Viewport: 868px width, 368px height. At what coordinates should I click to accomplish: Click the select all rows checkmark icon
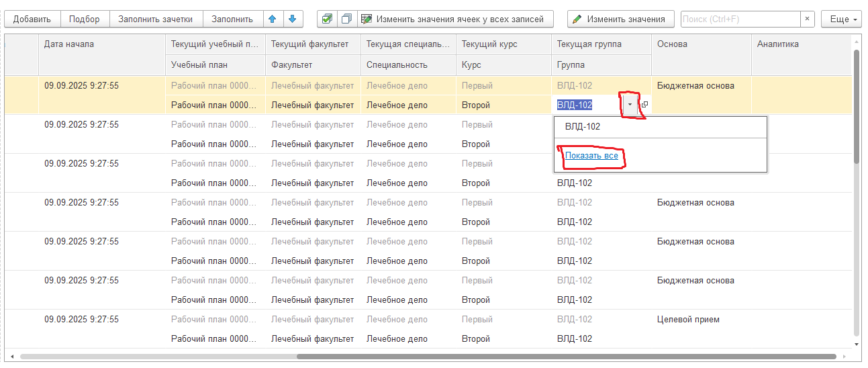[x=327, y=19]
